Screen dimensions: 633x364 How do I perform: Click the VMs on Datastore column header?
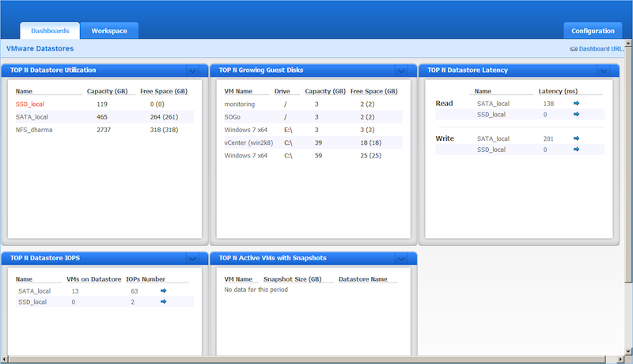(x=93, y=279)
